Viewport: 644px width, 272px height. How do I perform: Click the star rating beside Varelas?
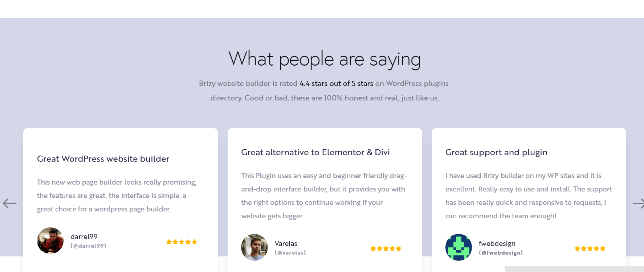pos(386,248)
